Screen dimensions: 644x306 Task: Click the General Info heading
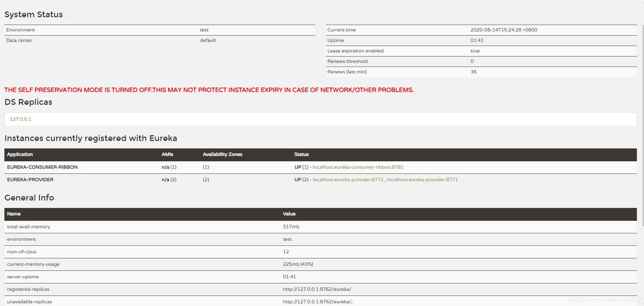click(x=29, y=198)
